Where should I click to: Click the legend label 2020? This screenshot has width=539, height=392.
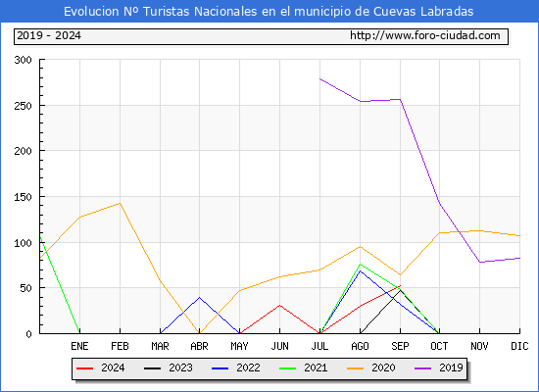click(x=383, y=367)
